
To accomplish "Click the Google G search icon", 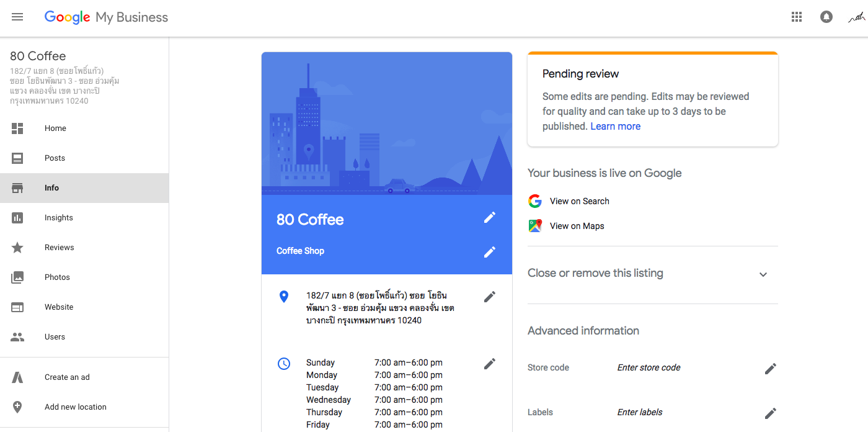I will click(x=535, y=201).
